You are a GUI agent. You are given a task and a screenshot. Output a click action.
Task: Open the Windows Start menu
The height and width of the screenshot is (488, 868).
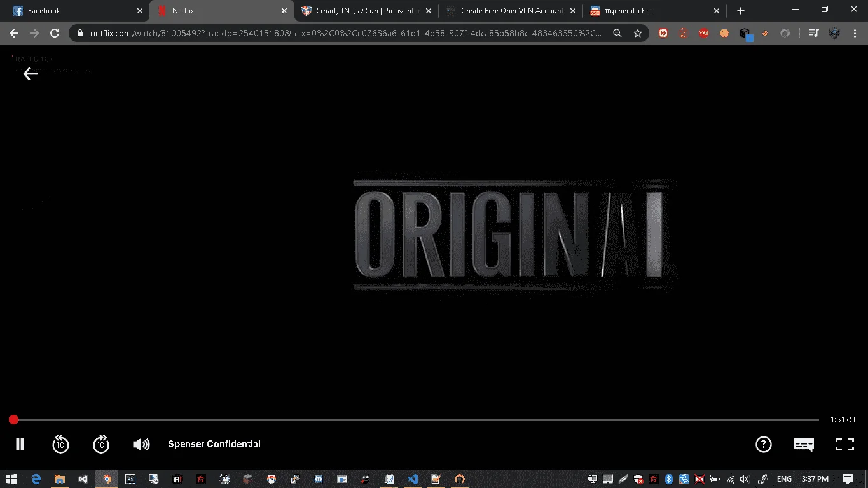pos(11,478)
